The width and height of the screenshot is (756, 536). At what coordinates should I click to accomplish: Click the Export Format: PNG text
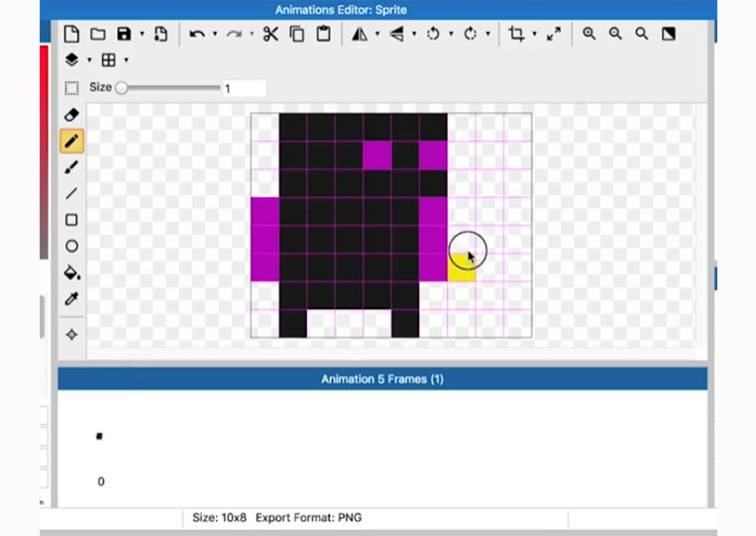308,518
